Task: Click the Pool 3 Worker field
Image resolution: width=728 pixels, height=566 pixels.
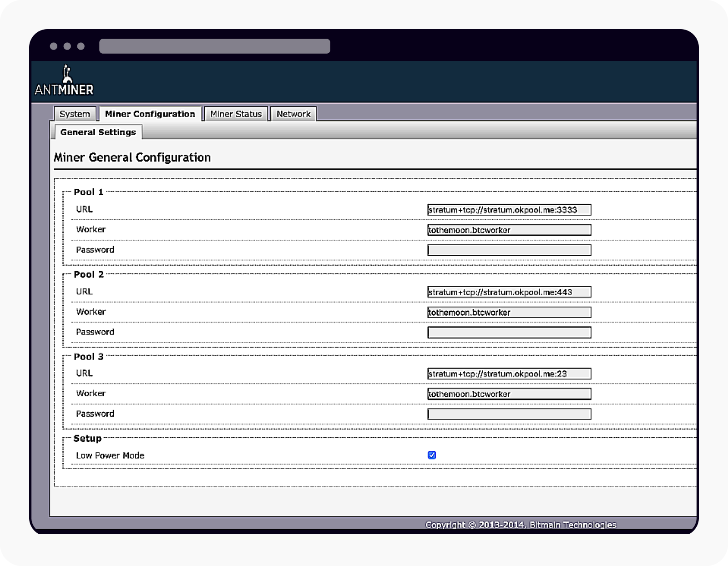Action: tap(509, 394)
